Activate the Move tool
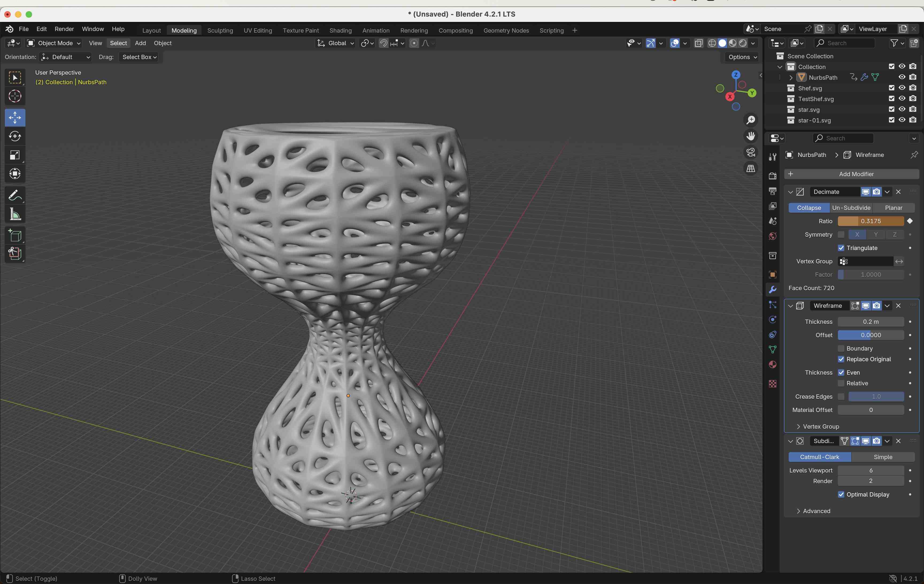 point(15,117)
